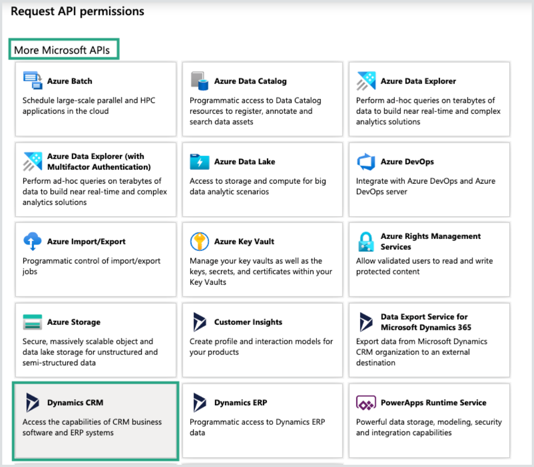Screen dimensions: 534x467
Task: Click the Azure Batch icon
Action: coord(33,80)
